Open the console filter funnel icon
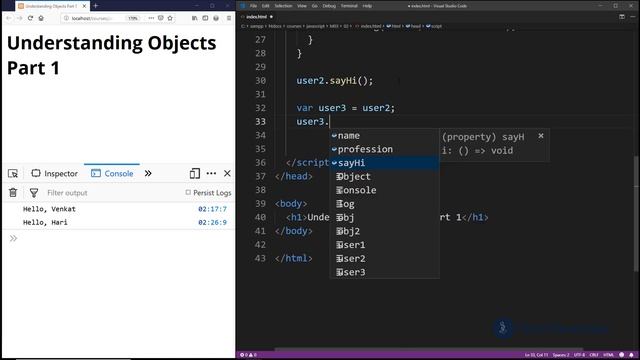The width and height of the screenshot is (640, 360). point(34,193)
